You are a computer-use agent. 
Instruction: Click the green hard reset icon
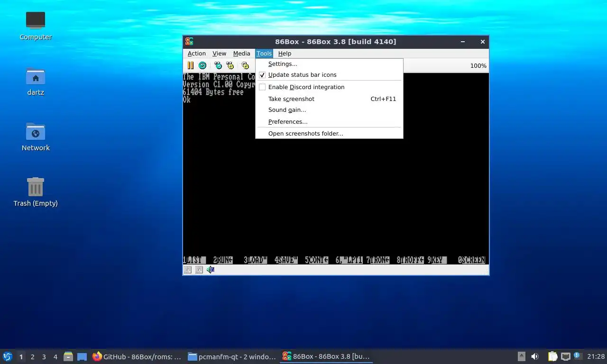202,65
